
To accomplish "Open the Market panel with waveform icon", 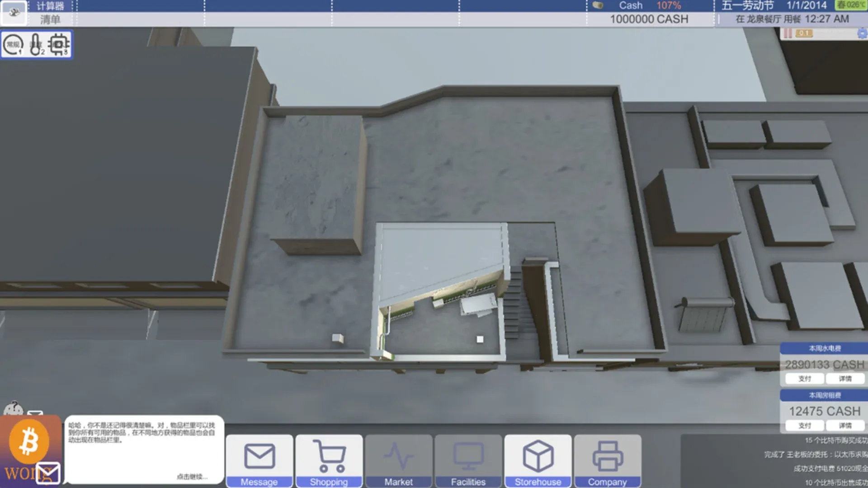I will [x=398, y=461].
